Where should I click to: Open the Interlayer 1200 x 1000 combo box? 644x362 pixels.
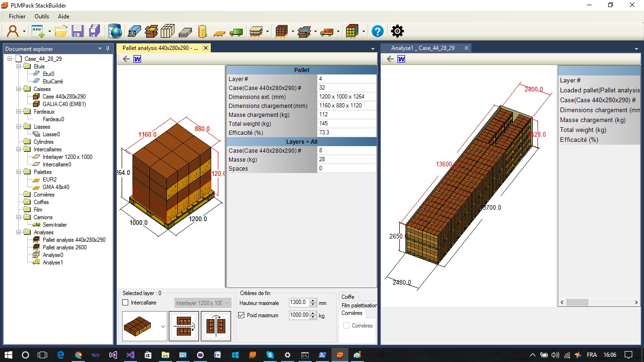tap(203, 303)
